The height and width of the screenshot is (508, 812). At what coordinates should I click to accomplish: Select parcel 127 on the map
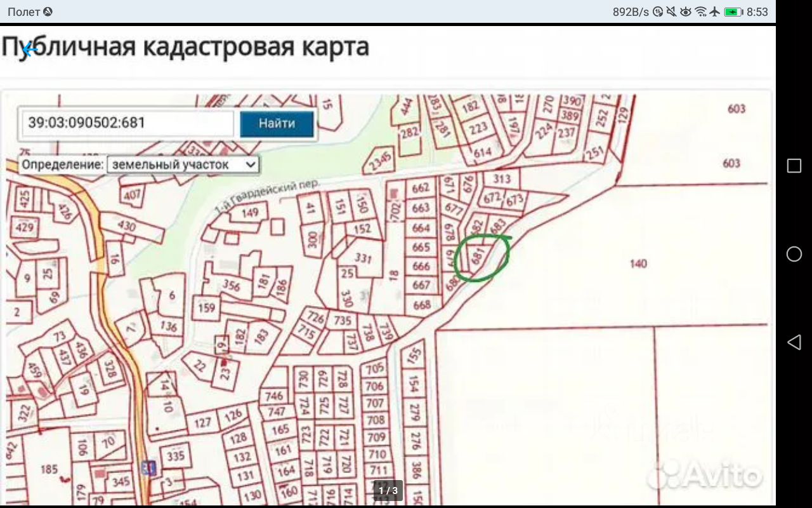(202, 423)
